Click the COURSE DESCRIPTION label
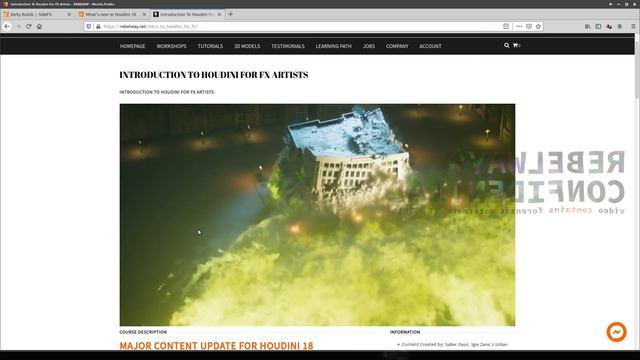640x360 pixels. (143, 332)
